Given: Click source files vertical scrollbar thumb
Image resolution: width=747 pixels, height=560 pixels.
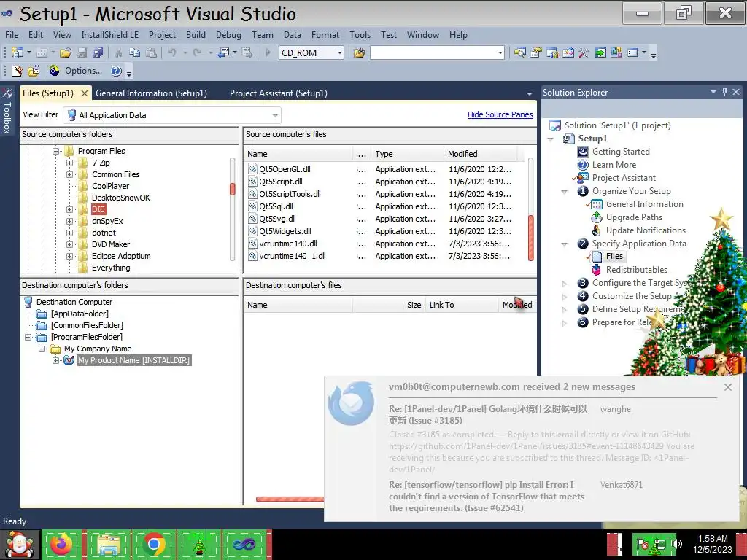Looking at the screenshot, I should (531, 238).
